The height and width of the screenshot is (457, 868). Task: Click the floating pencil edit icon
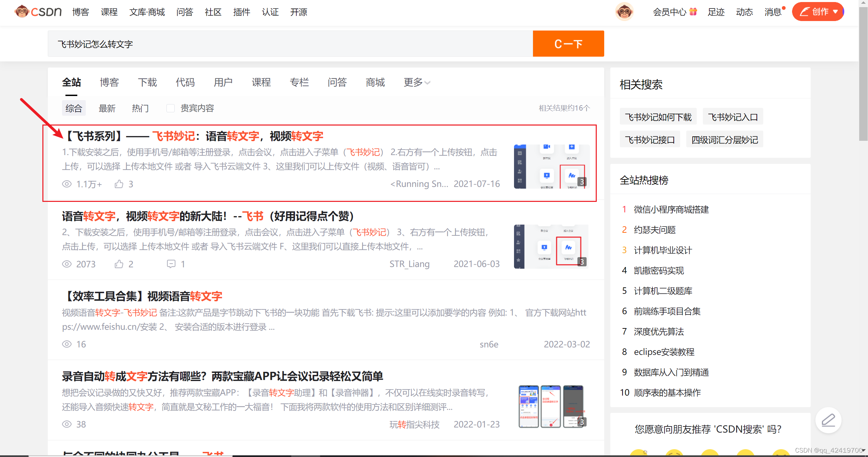828,421
